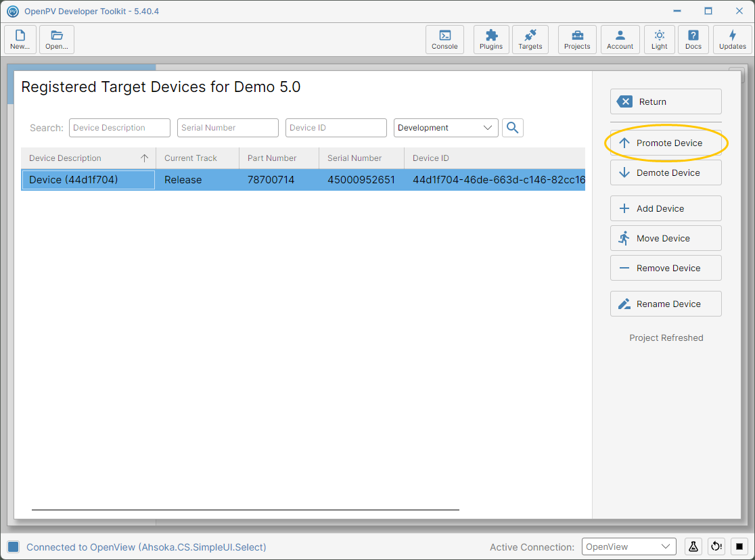This screenshot has width=755, height=560.
Task: Toggle Light theme mode
Action: pos(659,39)
